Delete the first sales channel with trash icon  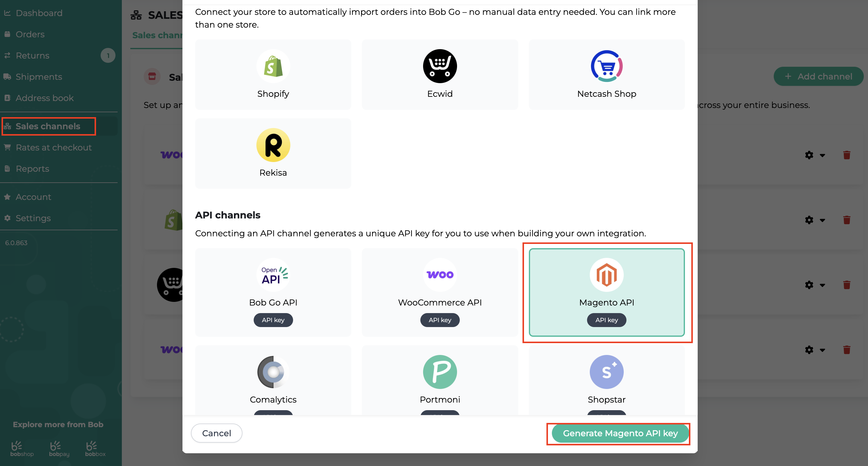846,155
